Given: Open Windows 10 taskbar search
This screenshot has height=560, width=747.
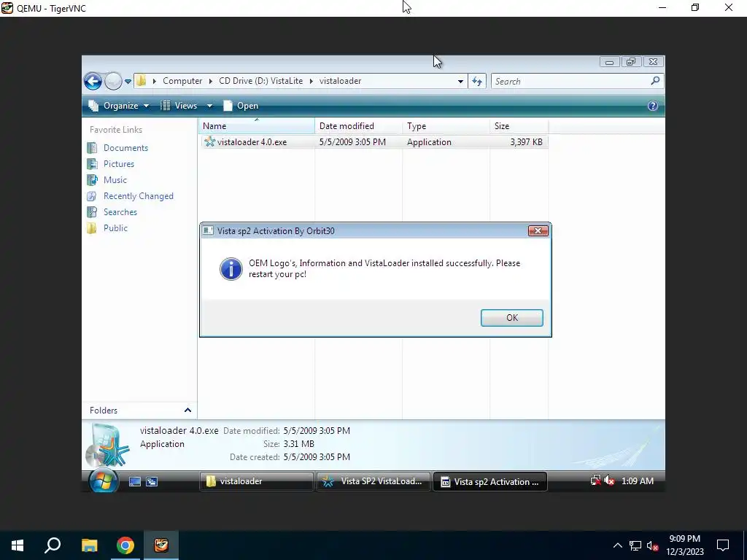Looking at the screenshot, I should 53,545.
